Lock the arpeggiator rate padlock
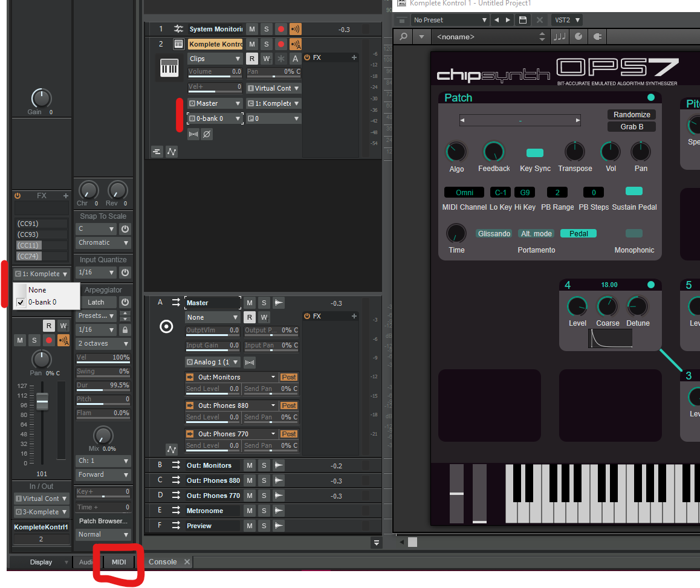700x588 pixels. [125, 330]
